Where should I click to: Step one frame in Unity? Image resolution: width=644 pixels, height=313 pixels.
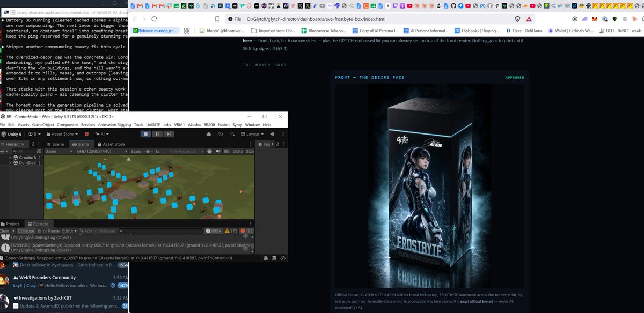[x=169, y=134]
